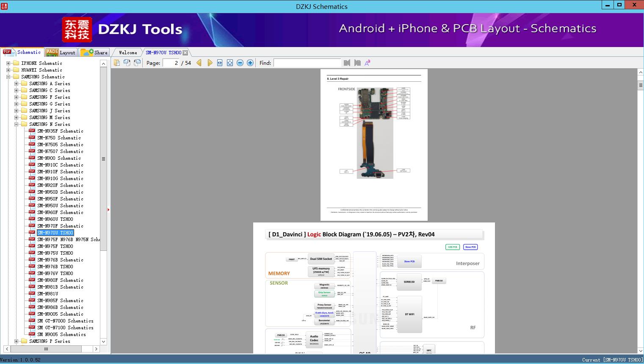The image size is (644, 364).
Task: Go to the previous page arrow
Action: 199,63
